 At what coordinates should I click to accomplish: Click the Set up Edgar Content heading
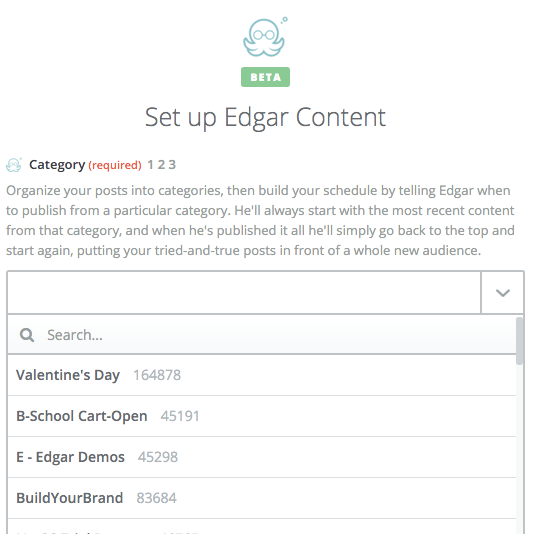[265, 117]
